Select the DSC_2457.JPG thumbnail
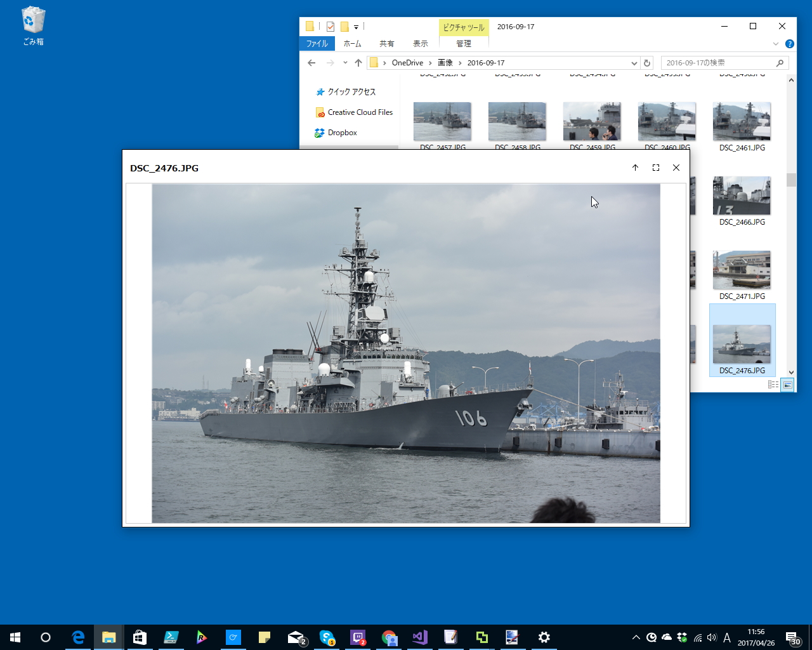The width and height of the screenshot is (812, 650). pyautogui.click(x=442, y=121)
